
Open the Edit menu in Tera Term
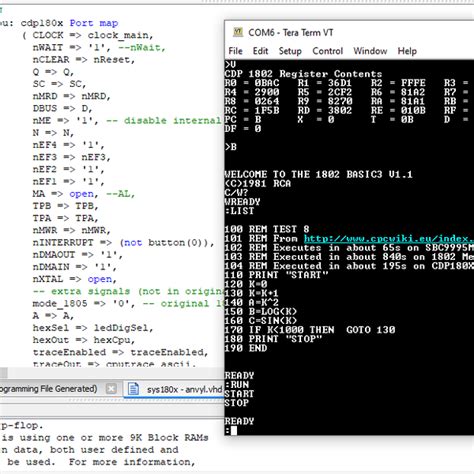click(260, 51)
